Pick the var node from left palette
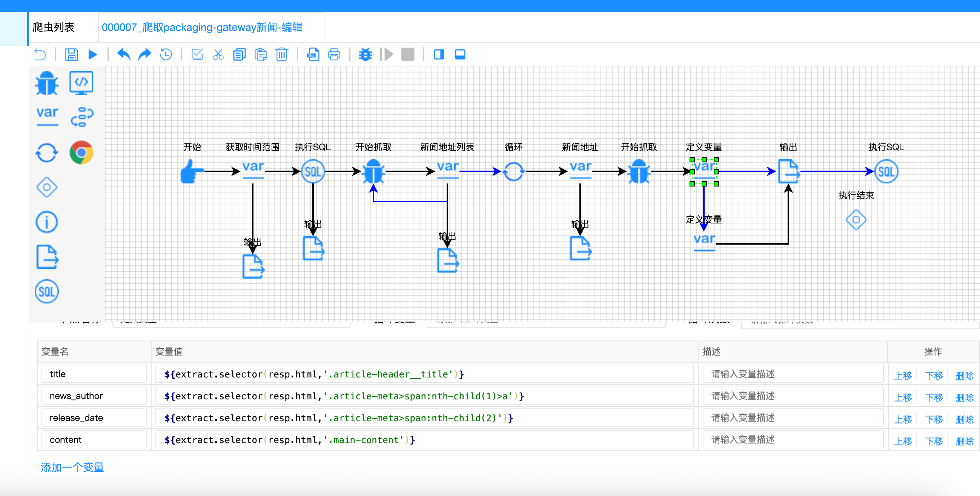Image resolution: width=980 pixels, height=496 pixels. tap(47, 116)
